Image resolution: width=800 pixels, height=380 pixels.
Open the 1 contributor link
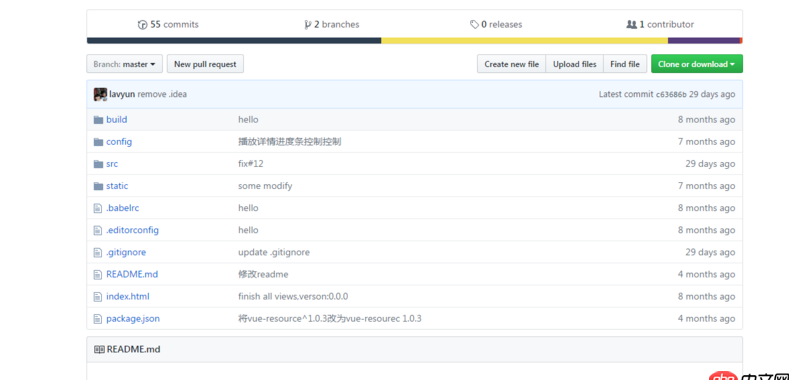660,24
